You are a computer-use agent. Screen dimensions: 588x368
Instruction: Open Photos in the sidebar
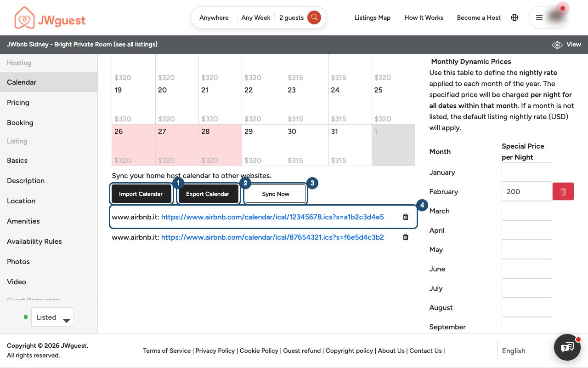49,262
